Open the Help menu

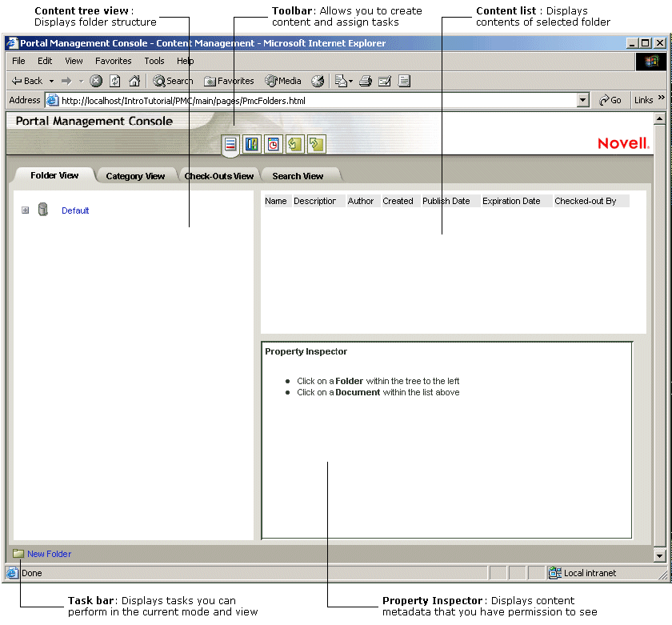(185, 61)
